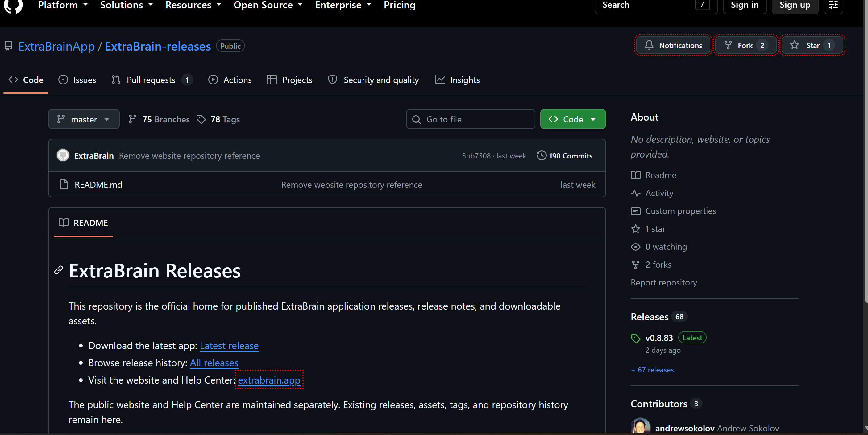
Task: Open the Latest release link
Action: coord(229,345)
